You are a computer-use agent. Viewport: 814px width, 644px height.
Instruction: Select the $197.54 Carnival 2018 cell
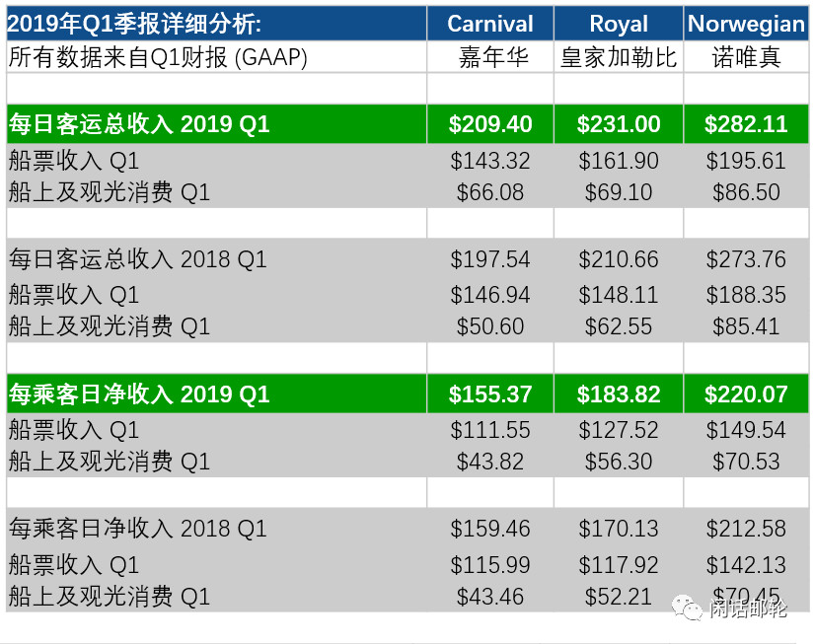coord(490,259)
